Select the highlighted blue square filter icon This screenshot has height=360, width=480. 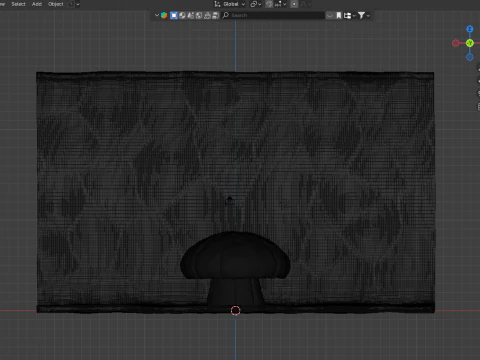click(x=174, y=15)
